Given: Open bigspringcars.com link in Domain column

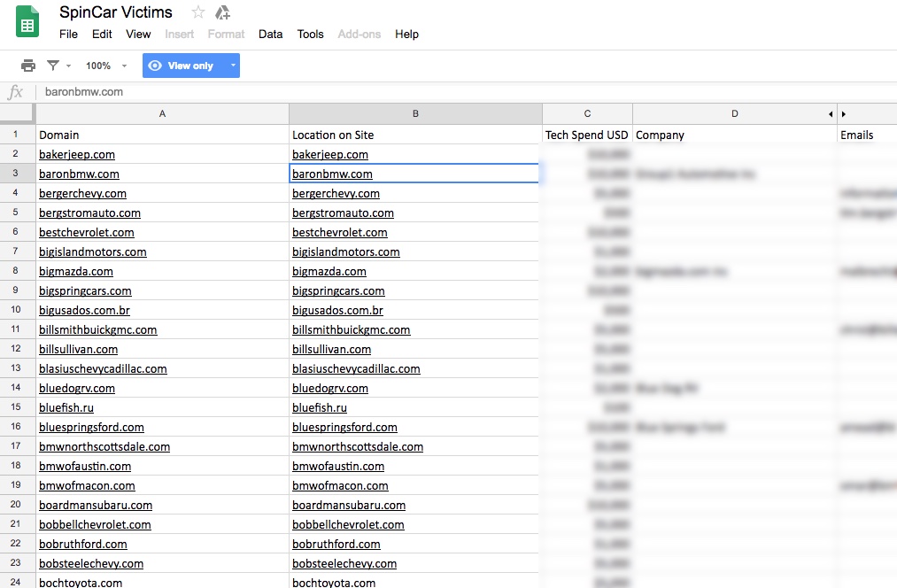Looking at the screenshot, I should pos(85,290).
